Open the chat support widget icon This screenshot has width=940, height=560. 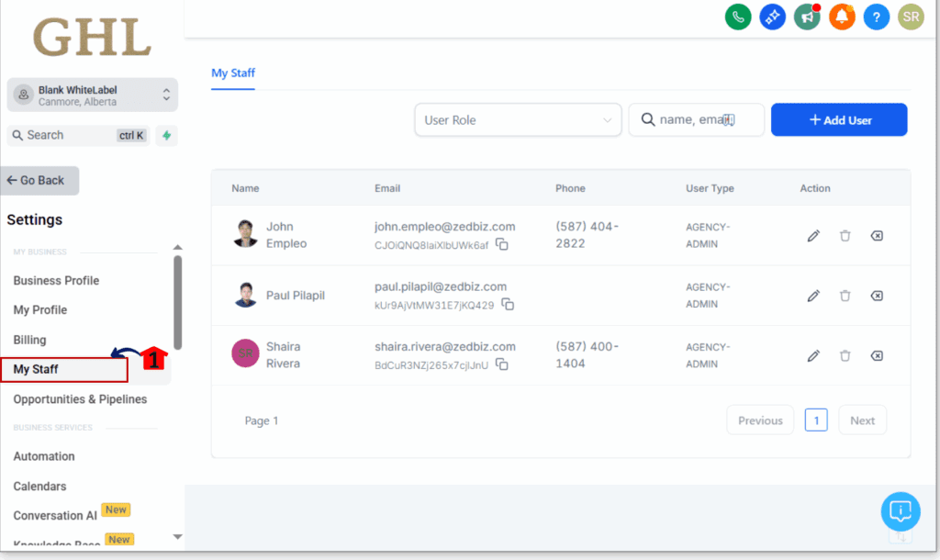[x=901, y=510]
